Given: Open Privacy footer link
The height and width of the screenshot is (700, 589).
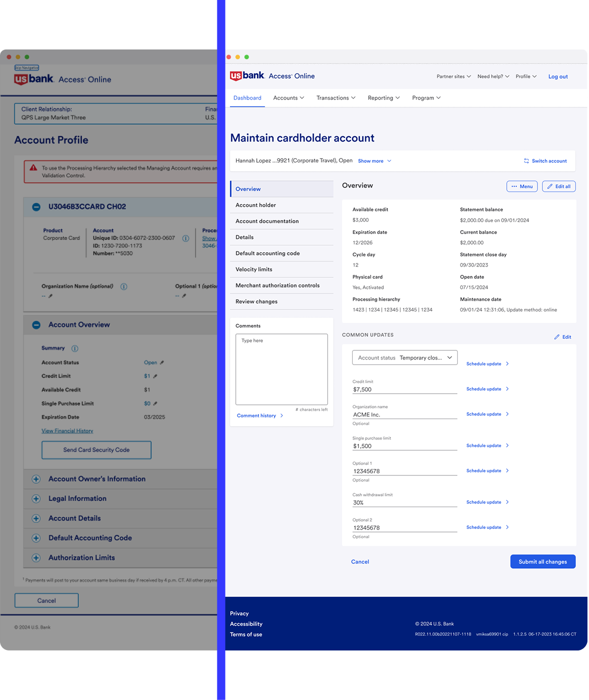Looking at the screenshot, I should pos(239,614).
